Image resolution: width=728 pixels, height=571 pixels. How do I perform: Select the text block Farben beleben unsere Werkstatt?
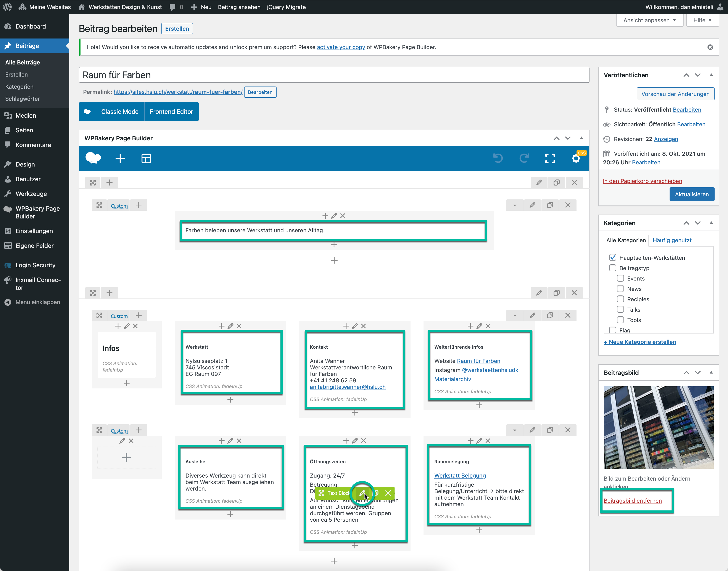(333, 230)
